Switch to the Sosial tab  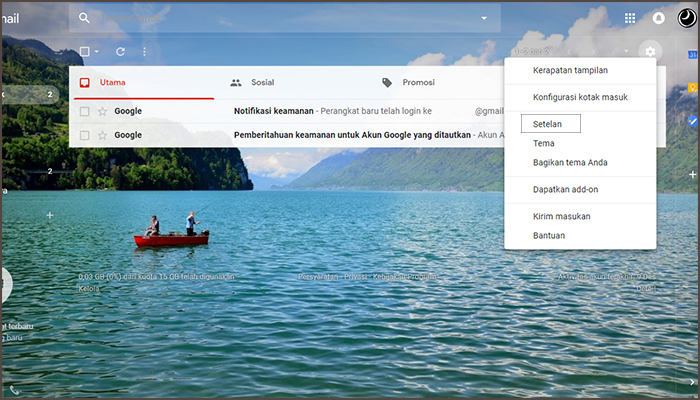click(x=262, y=82)
